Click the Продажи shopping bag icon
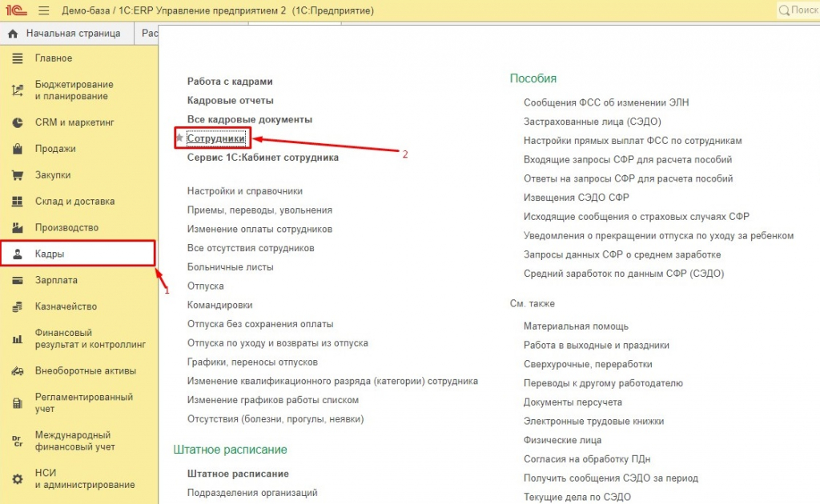 tap(18, 149)
